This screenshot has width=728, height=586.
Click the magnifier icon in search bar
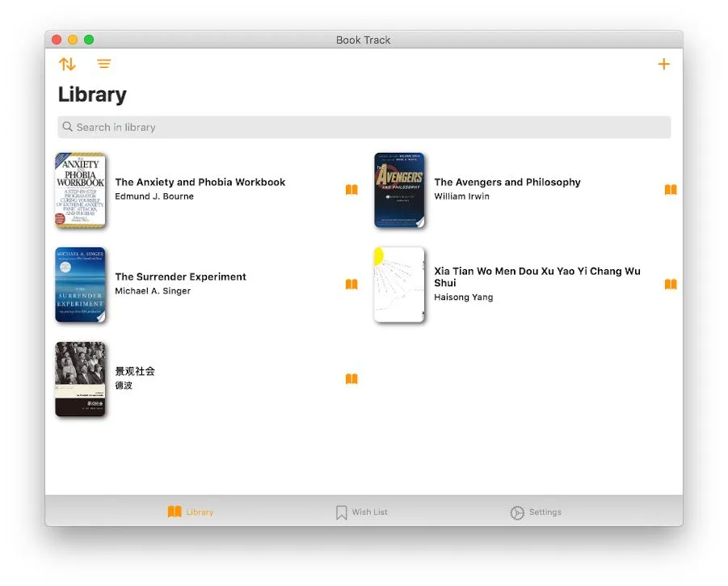(x=67, y=127)
